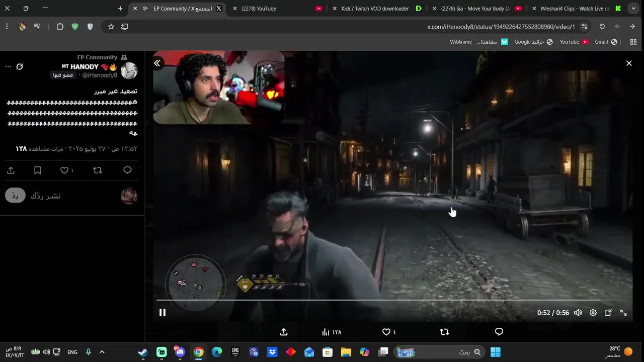Open the @iHanoody8 handle link
644x362 pixels.
point(100,75)
